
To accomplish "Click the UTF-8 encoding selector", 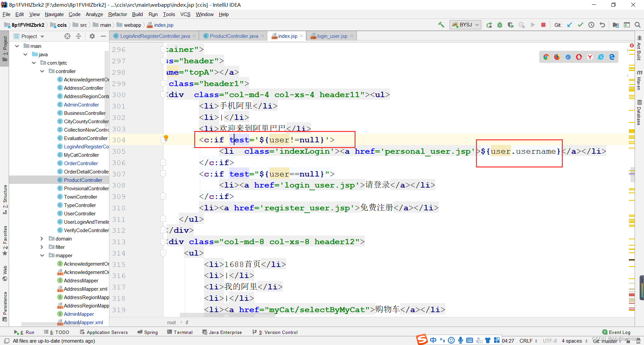I will 550,341.
